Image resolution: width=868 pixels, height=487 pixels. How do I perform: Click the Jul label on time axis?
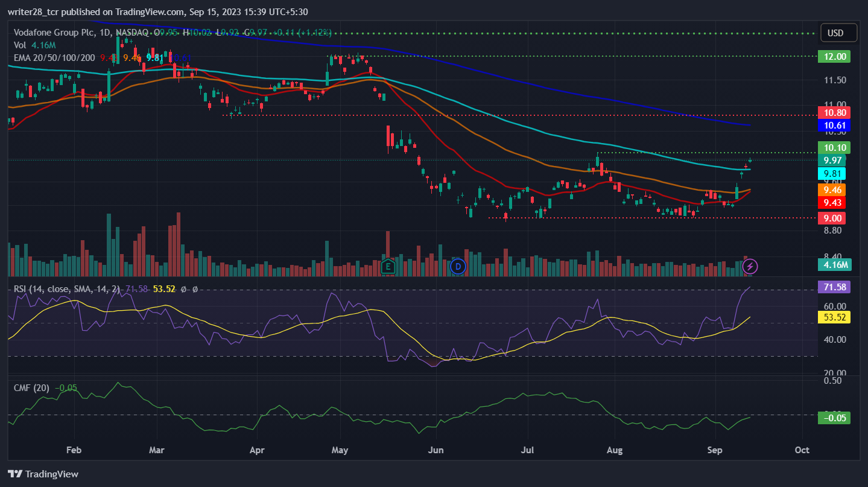tap(528, 450)
